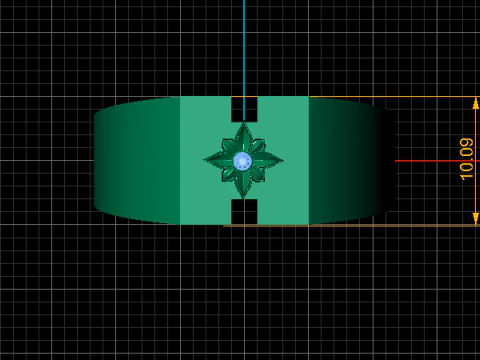This screenshot has width=480, height=360.
Task: Select the blue gemstone in the flower center
Action: pos(243,161)
